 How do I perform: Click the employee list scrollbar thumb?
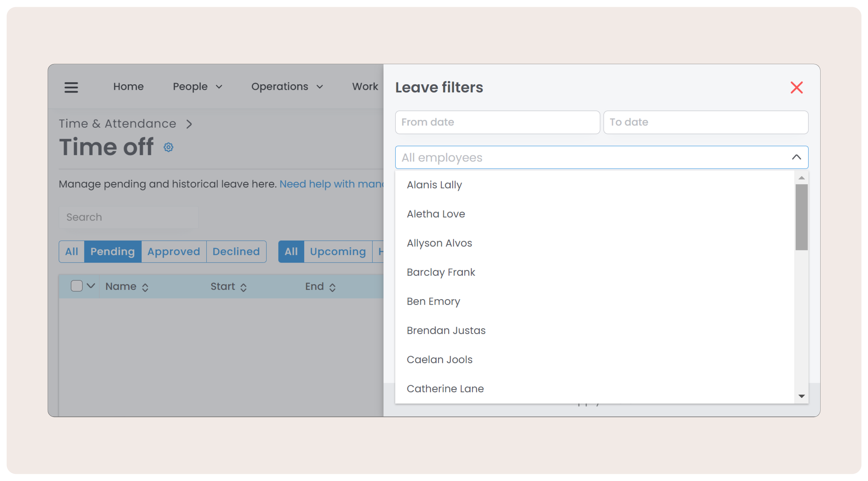coord(801,217)
